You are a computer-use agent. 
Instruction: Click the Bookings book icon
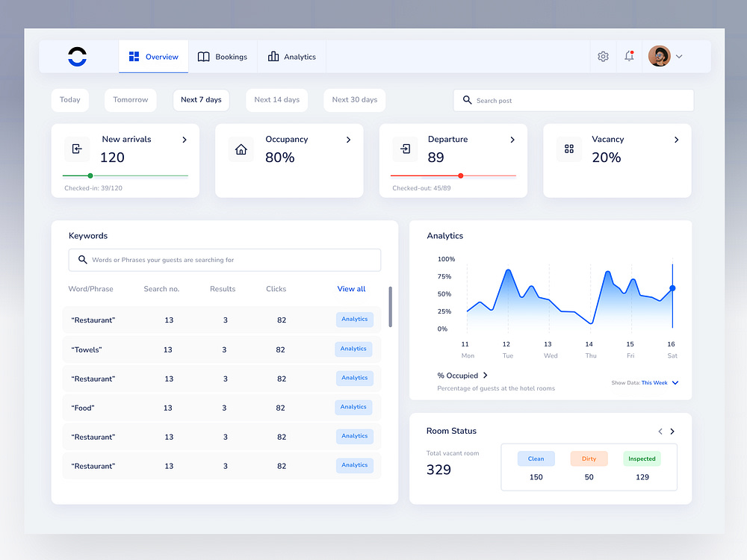[x=203, y=57]
